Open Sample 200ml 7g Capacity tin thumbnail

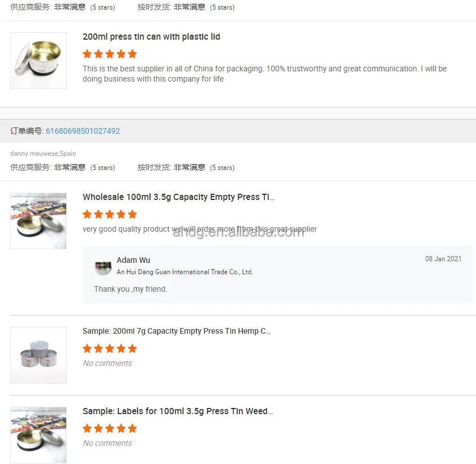coord(38,355)
